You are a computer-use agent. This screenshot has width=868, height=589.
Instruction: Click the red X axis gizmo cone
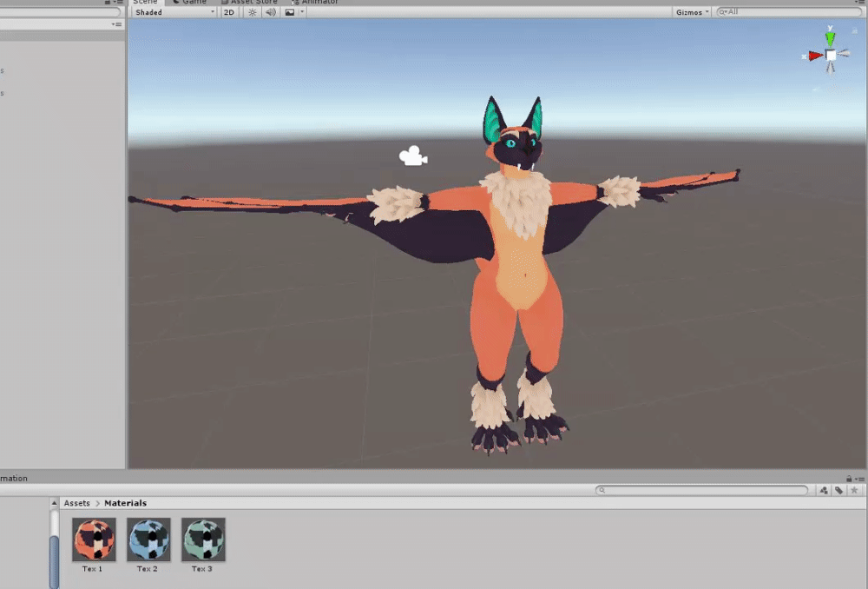pos(815,56)
